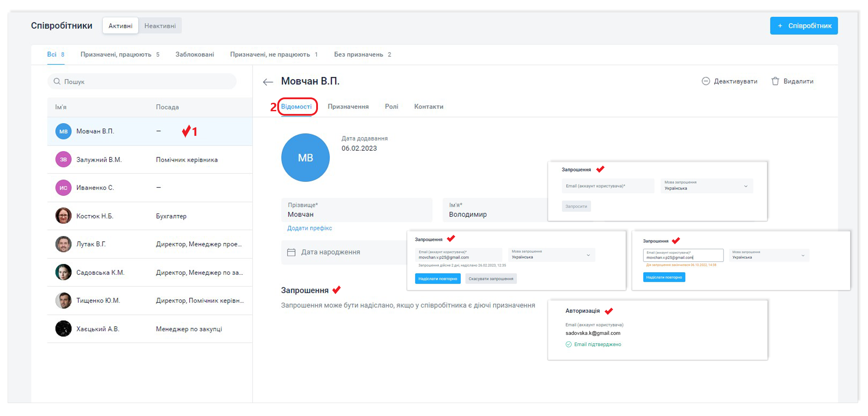Filter by Без призначень
This screenshot has width=868, height=416.
359,55
